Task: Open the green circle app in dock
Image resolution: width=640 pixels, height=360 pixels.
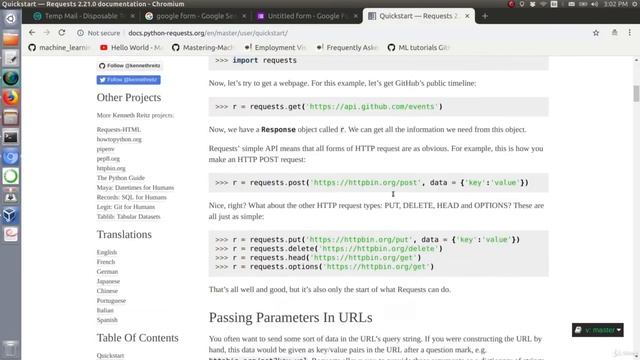Action: coord(11,176)
